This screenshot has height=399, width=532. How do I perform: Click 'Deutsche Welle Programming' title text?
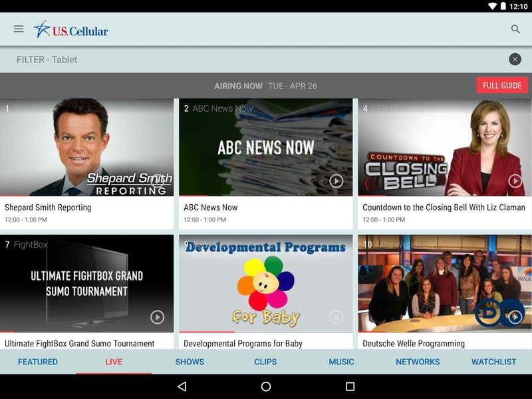coord(414,343)
